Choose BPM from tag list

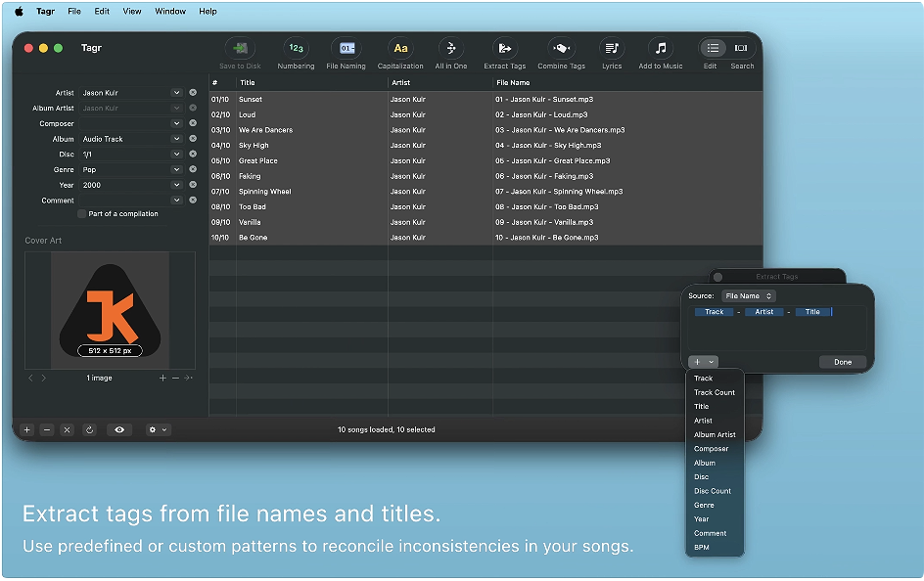click(715, 547)
